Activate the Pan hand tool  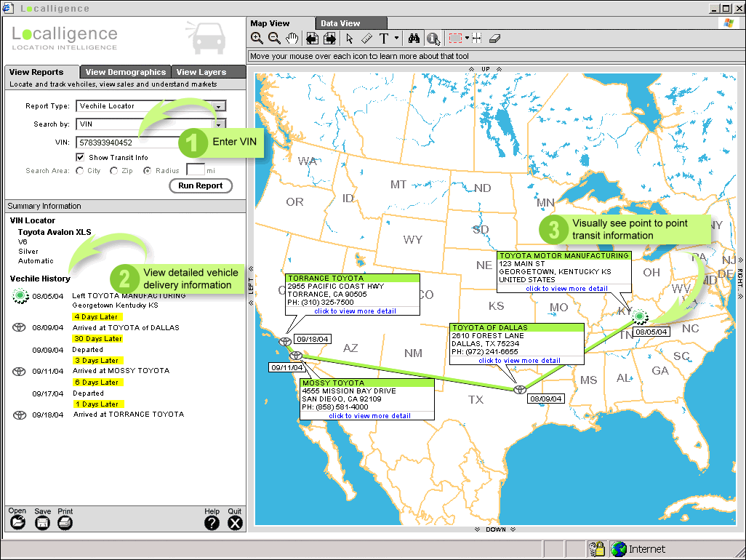coord(292,39)
